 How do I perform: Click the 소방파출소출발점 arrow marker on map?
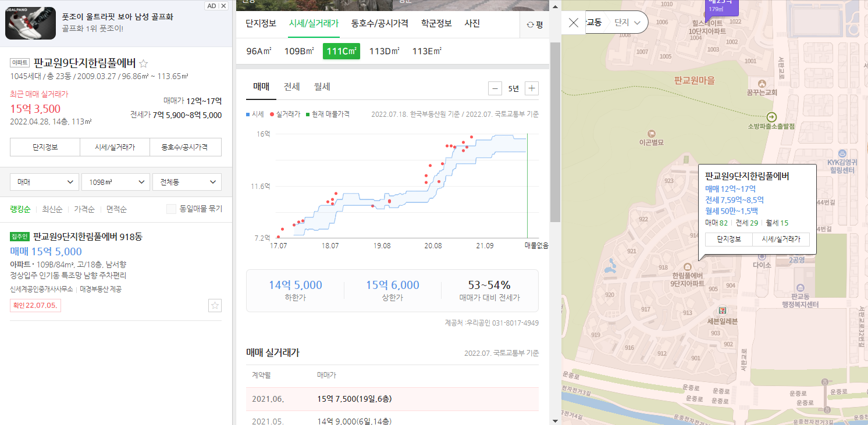click(x=771, y=116)
